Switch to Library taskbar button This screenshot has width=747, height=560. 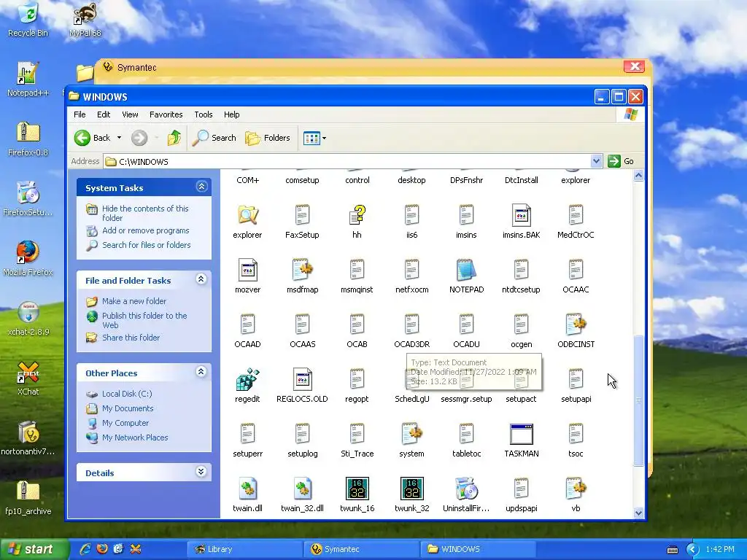point(244,549)
